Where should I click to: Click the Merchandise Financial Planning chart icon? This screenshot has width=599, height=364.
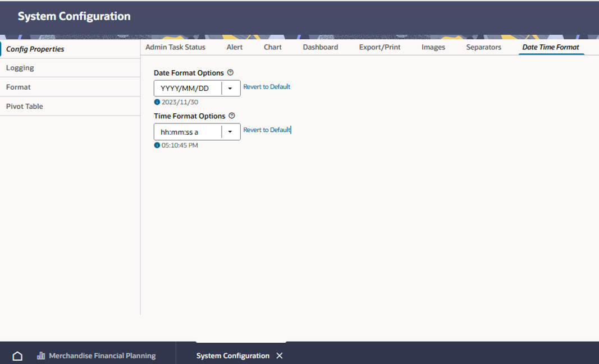click(x=41, y=356)
